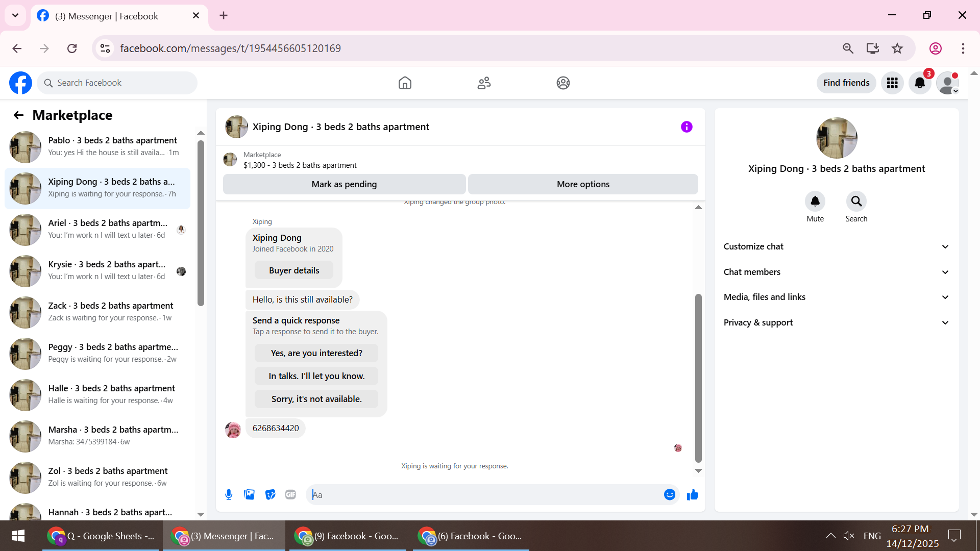Attach a photo using image icon
980x551 pixels.
tap(249, 494)
